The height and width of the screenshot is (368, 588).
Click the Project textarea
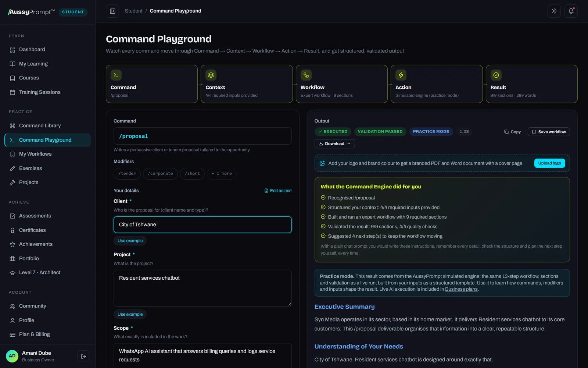[x=202, y=288]
